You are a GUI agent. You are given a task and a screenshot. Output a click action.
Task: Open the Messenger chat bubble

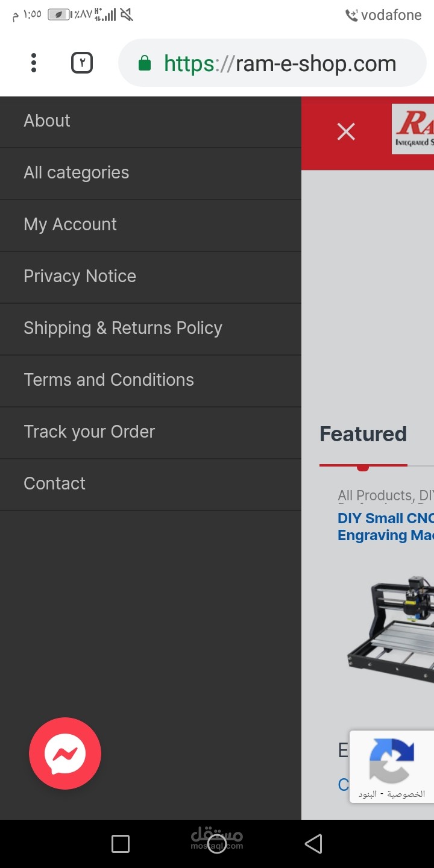(65, 753)
